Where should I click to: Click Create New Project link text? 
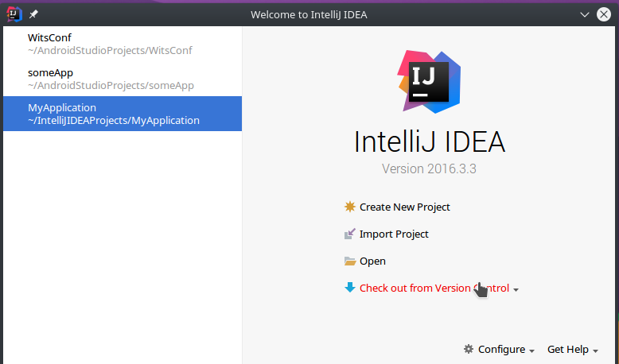(x=405, y=207)
